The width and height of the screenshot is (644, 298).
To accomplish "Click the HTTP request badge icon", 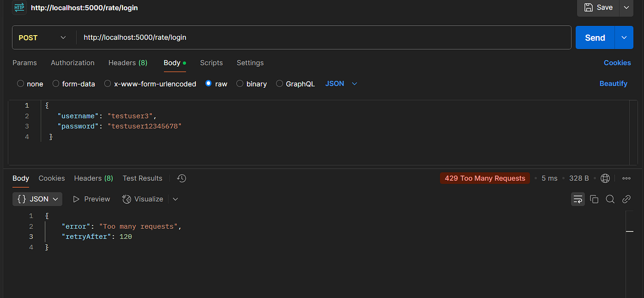I will pyautogui.click(x=18, y=8).
